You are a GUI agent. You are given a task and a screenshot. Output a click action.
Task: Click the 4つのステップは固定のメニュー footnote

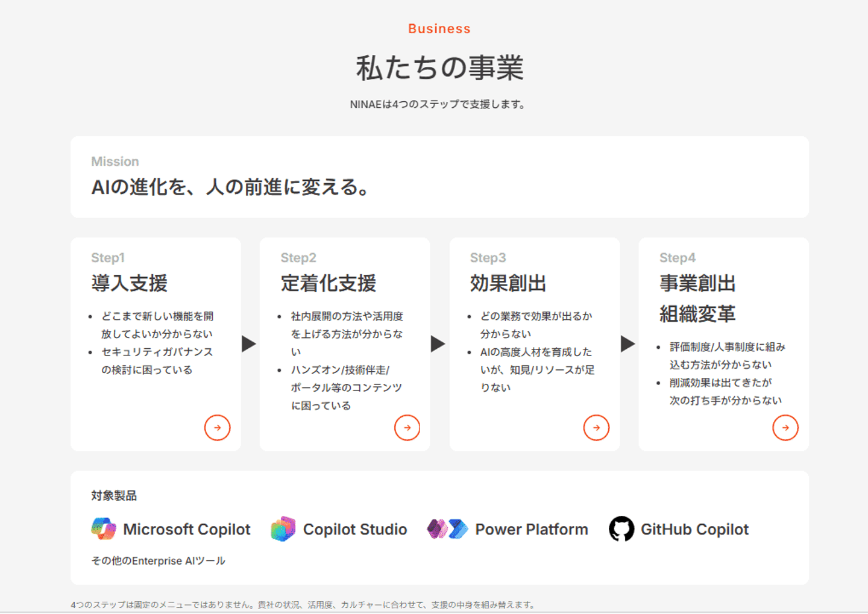pos(303,604)
